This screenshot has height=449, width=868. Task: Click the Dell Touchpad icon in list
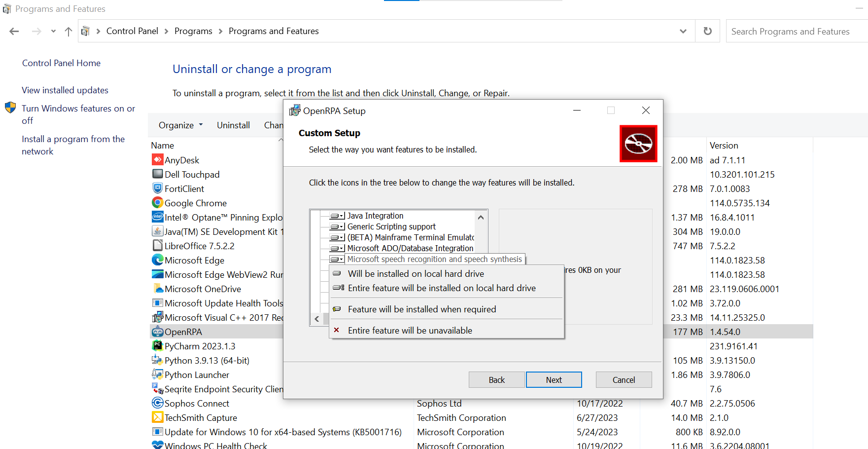pos(157,174)
